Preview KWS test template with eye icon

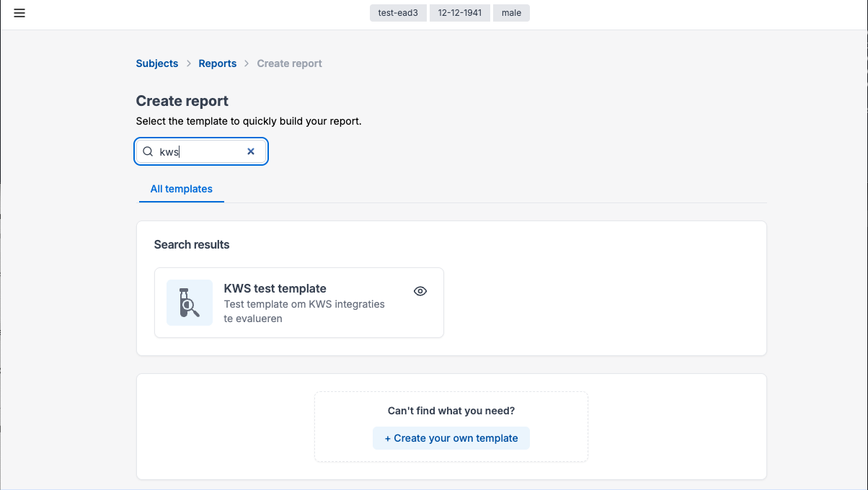point(420,291)
